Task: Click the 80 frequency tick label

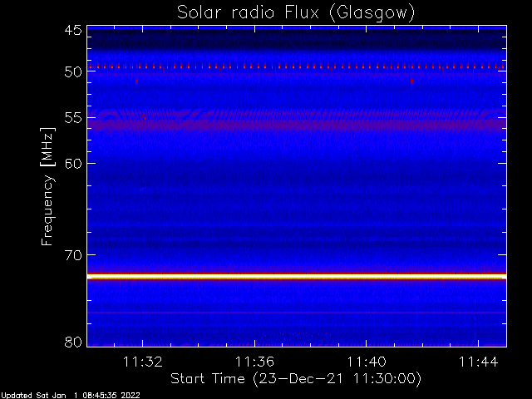Action: (73, 342)
